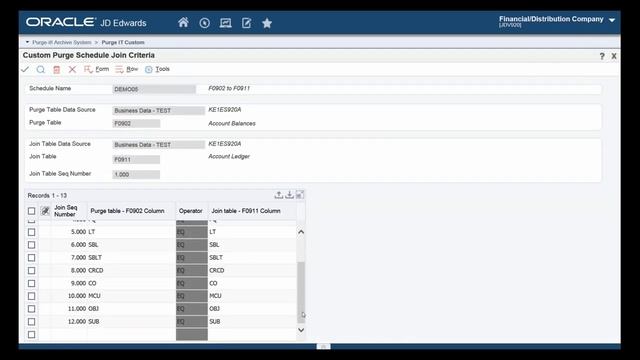Open the Row menu

click(132, 69)
